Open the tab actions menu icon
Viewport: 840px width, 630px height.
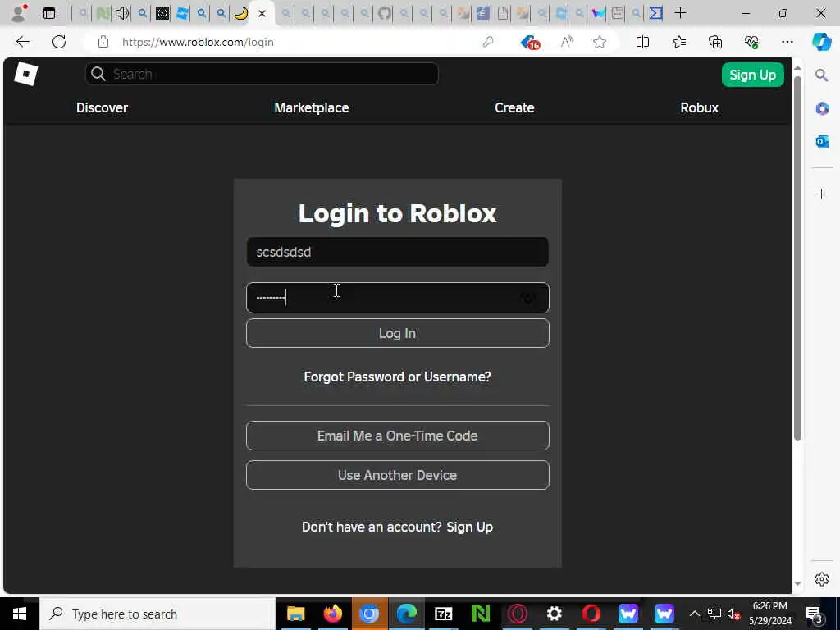point(48,13)
